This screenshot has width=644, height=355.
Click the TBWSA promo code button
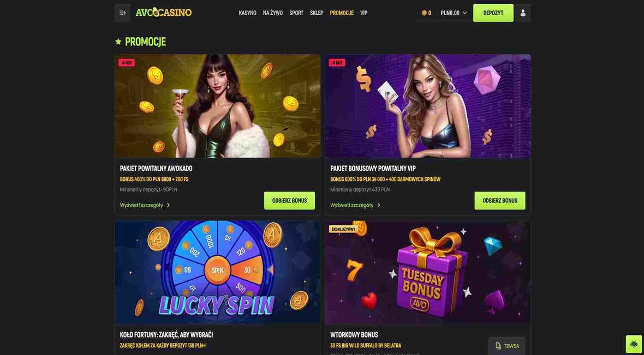pyautogui.click(x=507, y=346)
